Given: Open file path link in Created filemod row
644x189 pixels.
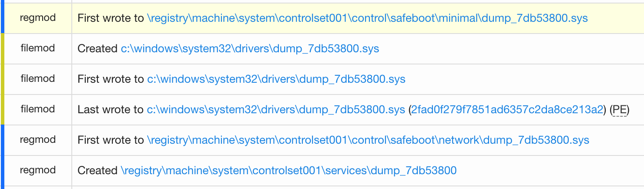Looking at the screenshot, I should click(x=250, y=49).
